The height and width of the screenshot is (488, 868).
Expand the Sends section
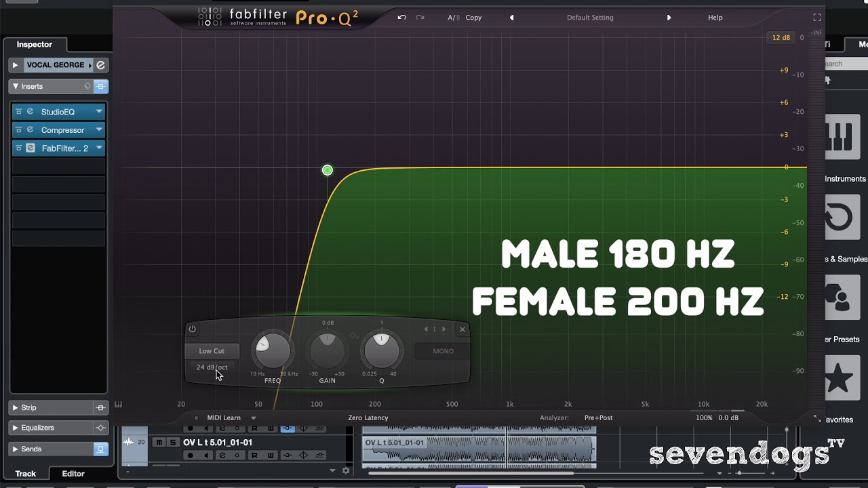click(15, 449)
